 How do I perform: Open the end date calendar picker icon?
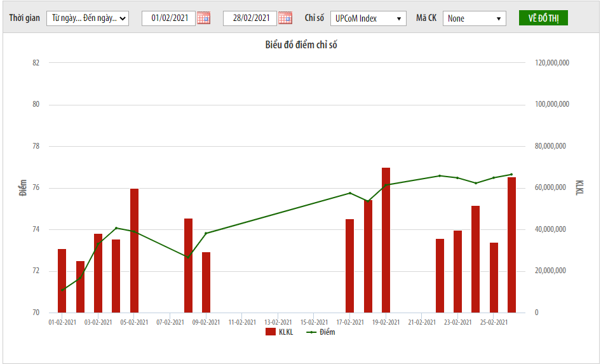(x=285, y=18)
